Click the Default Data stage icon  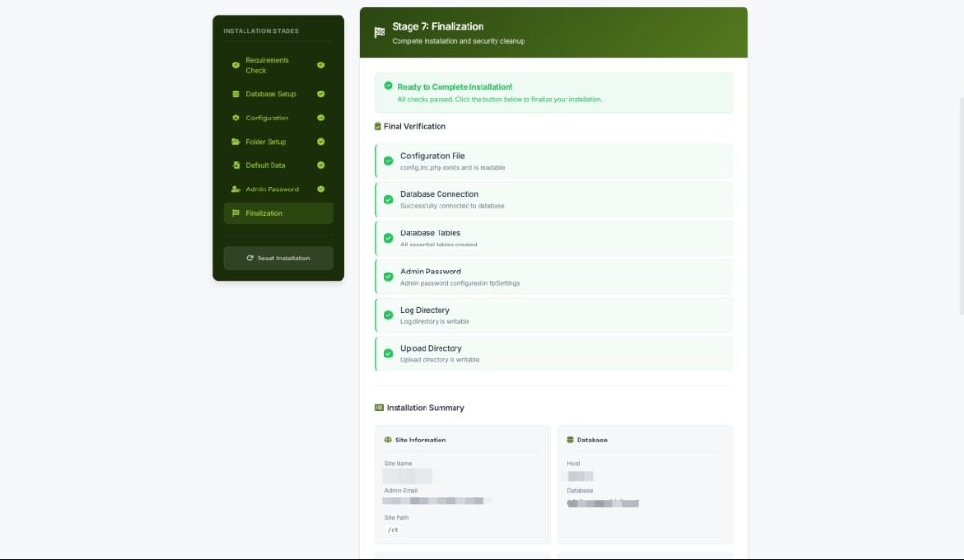[x=236, y=165]
